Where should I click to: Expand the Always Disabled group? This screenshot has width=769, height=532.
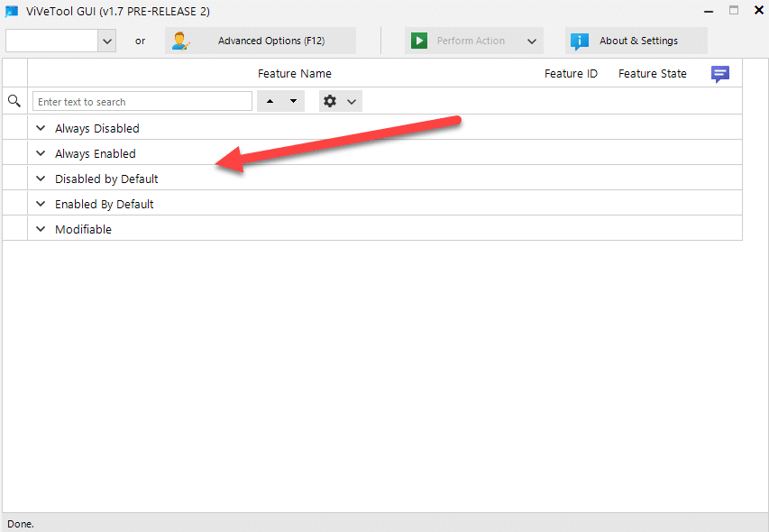(41, 128)
